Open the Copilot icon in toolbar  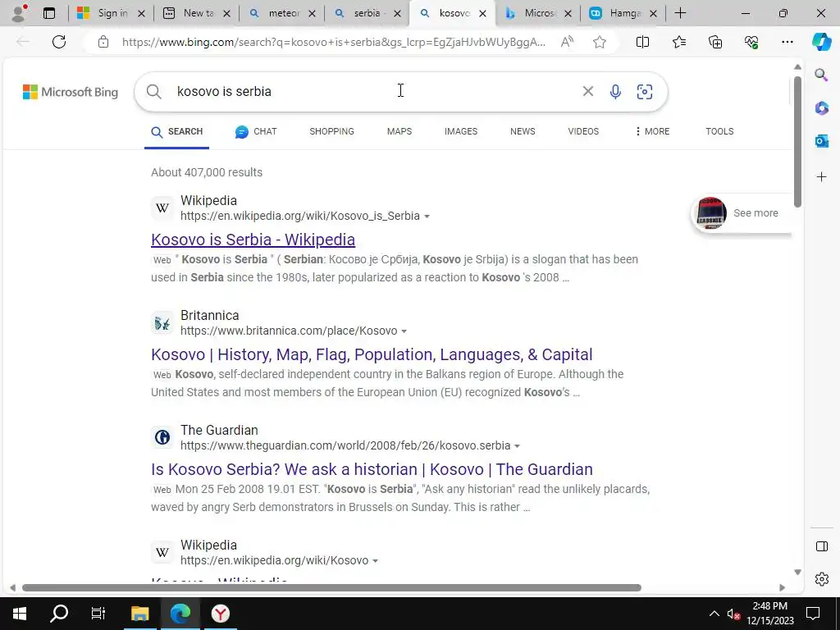(820, 42)
